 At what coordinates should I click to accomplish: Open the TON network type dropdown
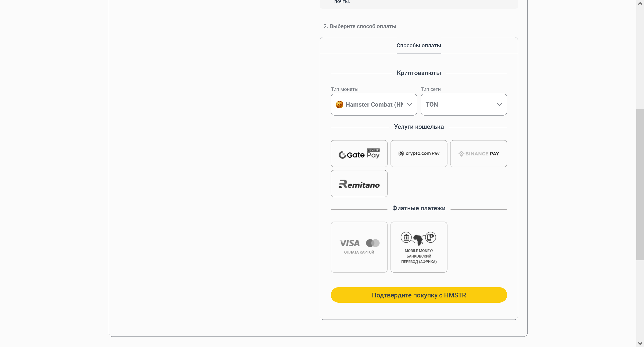point(463,105)
